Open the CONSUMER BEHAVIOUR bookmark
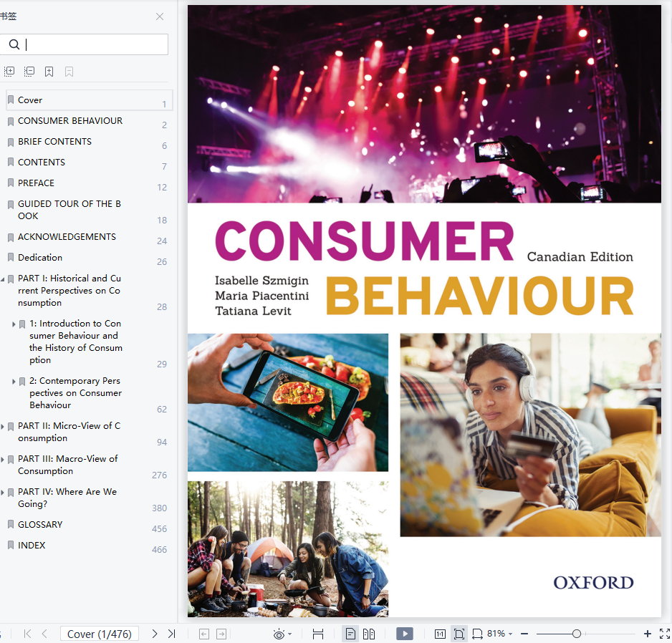 70,121
